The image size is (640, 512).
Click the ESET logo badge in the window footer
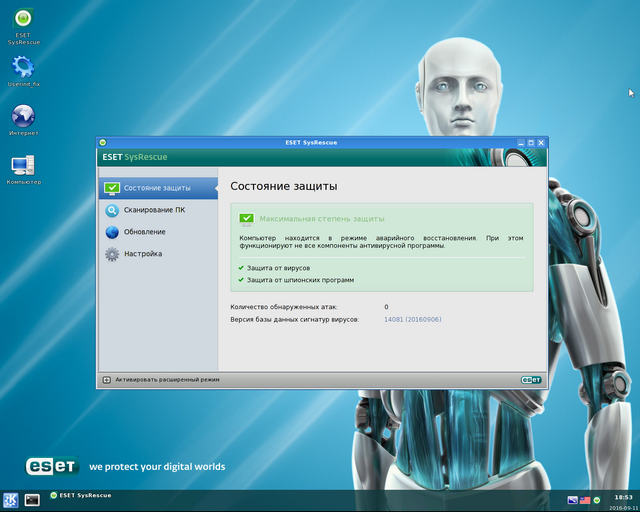tap(530, 380)
